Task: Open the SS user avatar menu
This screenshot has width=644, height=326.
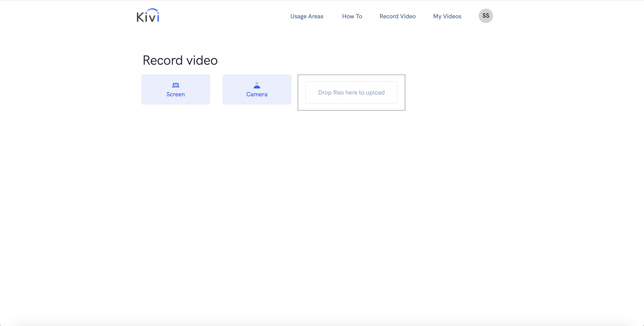Action: (x=486, y=16)
